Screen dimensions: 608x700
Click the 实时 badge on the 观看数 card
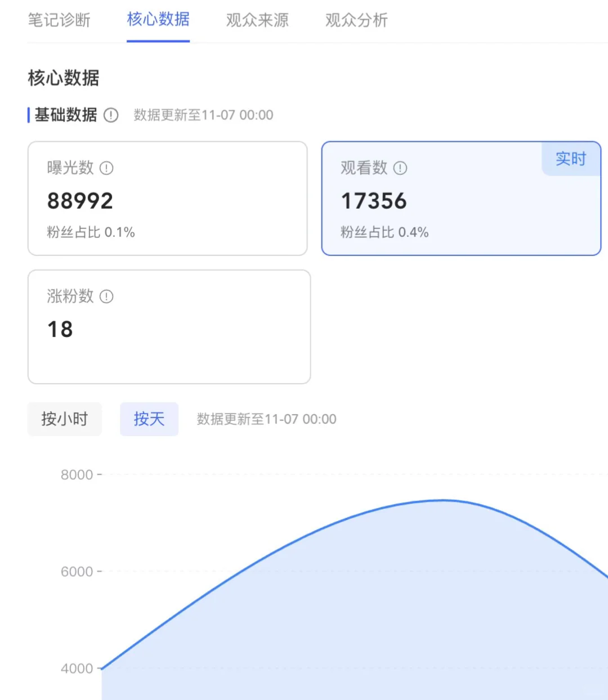pyautogui.click(x=571, y=159)
